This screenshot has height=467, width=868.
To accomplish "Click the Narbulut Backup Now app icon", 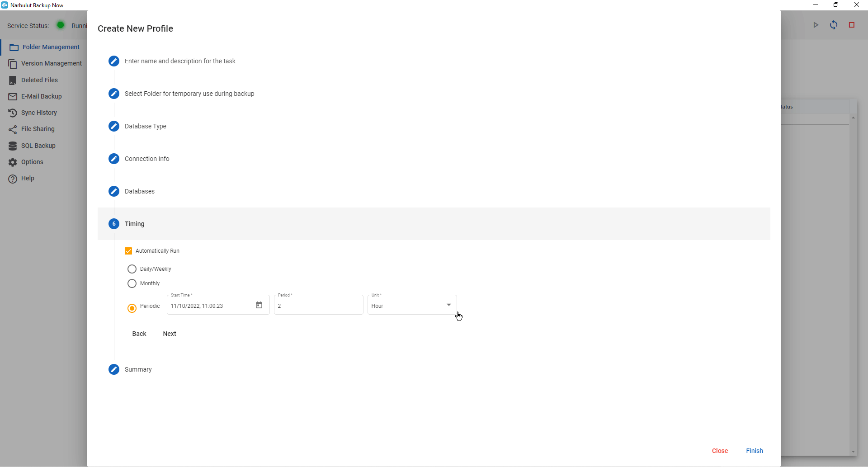I will 5,5.
